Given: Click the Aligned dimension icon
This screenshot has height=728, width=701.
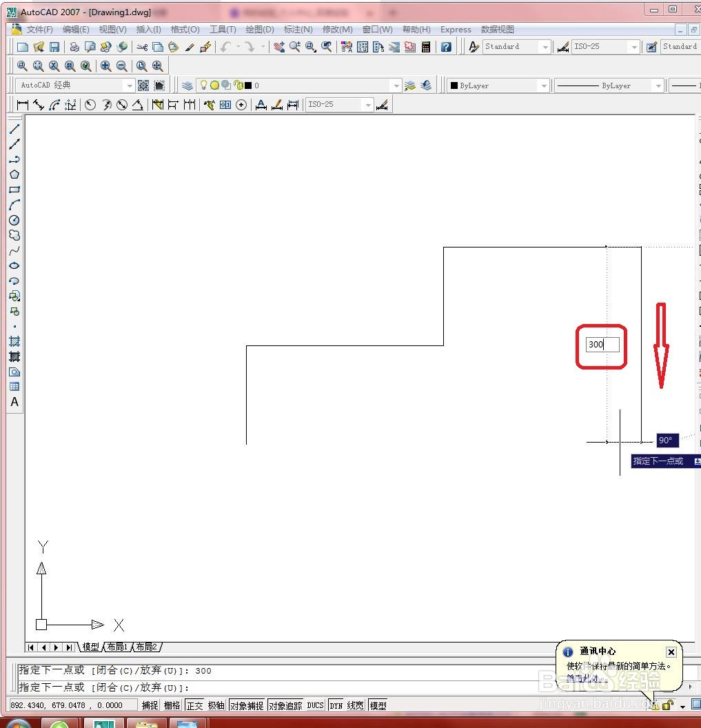Looking at the screenshot, I should click(39, 105).
